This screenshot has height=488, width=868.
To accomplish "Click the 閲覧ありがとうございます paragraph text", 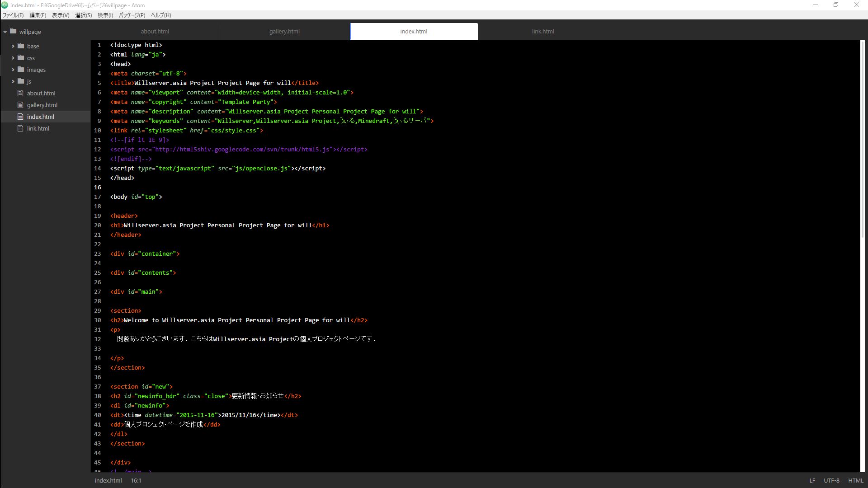I will 246,339.
